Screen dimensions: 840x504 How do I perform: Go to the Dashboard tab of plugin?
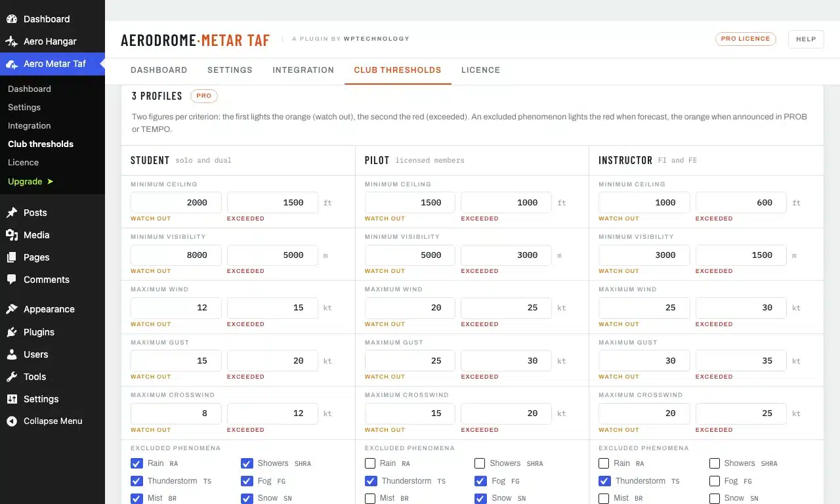pyautogui.click(x=159, y=70)
